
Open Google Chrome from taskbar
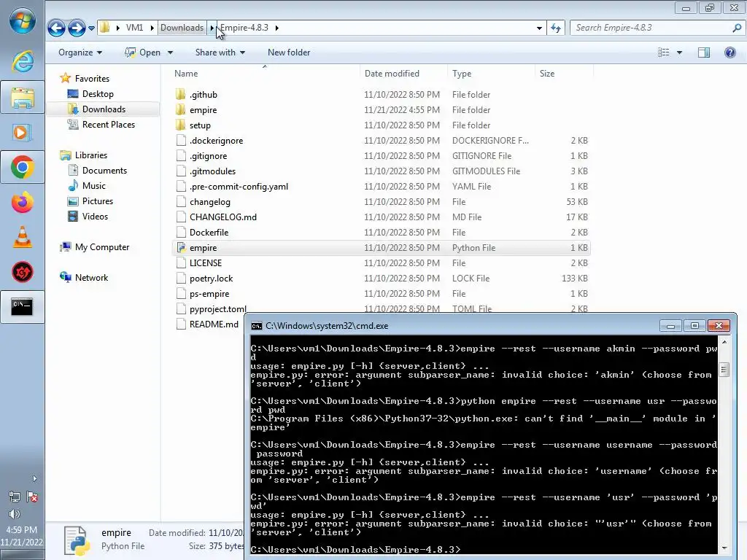pos(23,167)
